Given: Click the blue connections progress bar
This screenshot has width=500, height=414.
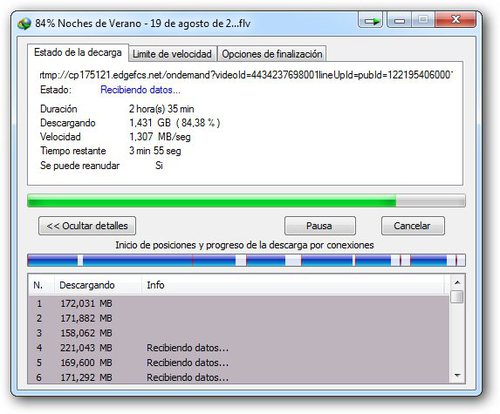Looking at the screenshot, I should pos(246,260).
